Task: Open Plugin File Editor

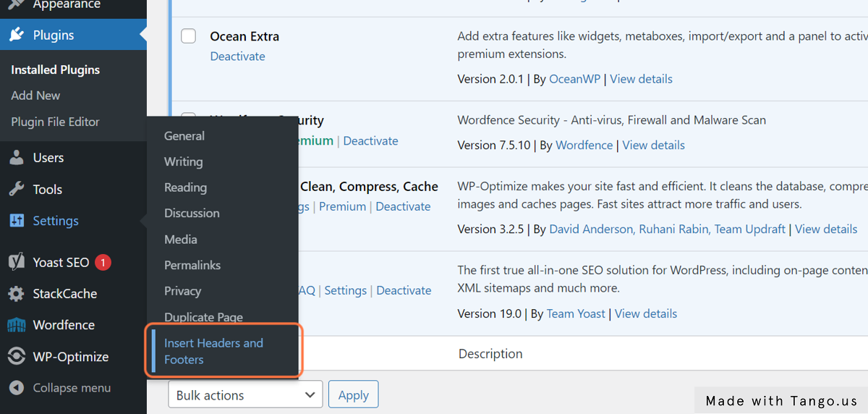Action: coord(55,122)
